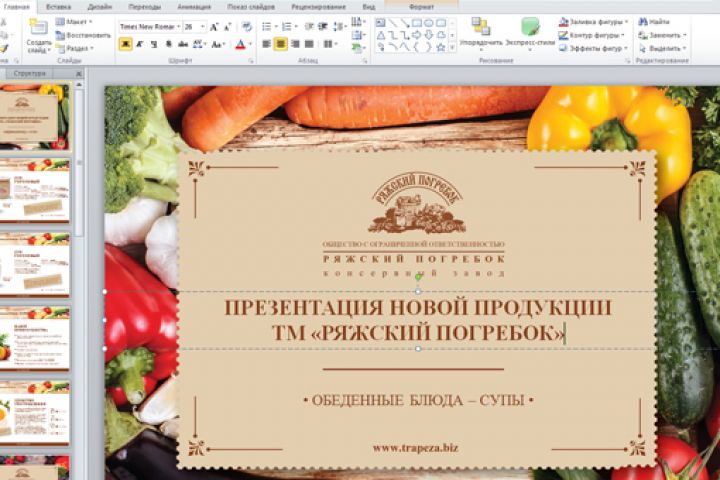Switch to the Показ слайдов tab
Image resolution: width=720 pixels, height=480 pixels.
[x=251, y=7]
